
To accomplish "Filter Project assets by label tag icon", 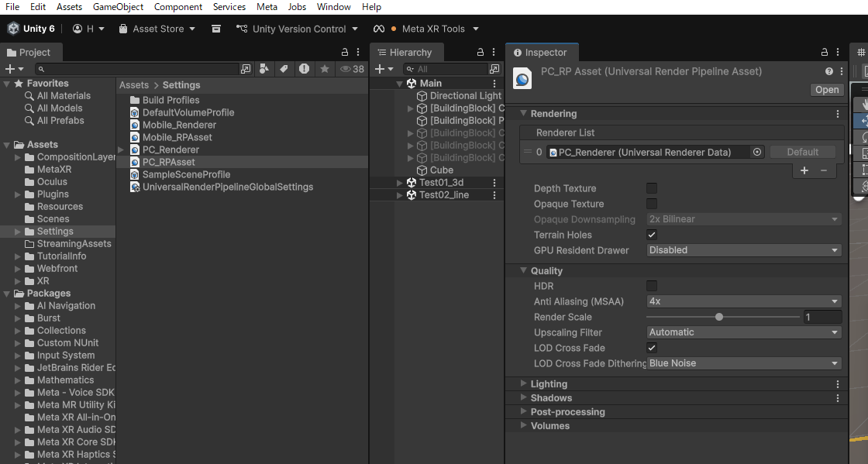I will click(x=284, y=69).
